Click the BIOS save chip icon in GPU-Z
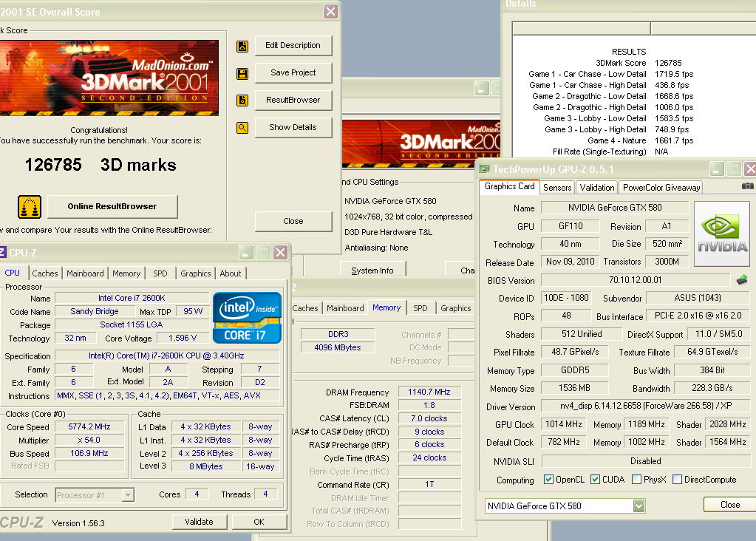The image size is (756, 541). 742,279
